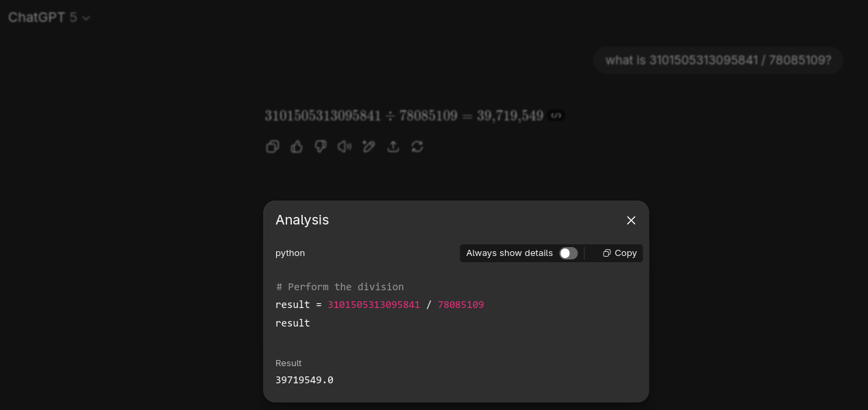The image size is (868, 410).
Task: Select the '# Perform the division' comment line
Action: click(x=340, y=287)
